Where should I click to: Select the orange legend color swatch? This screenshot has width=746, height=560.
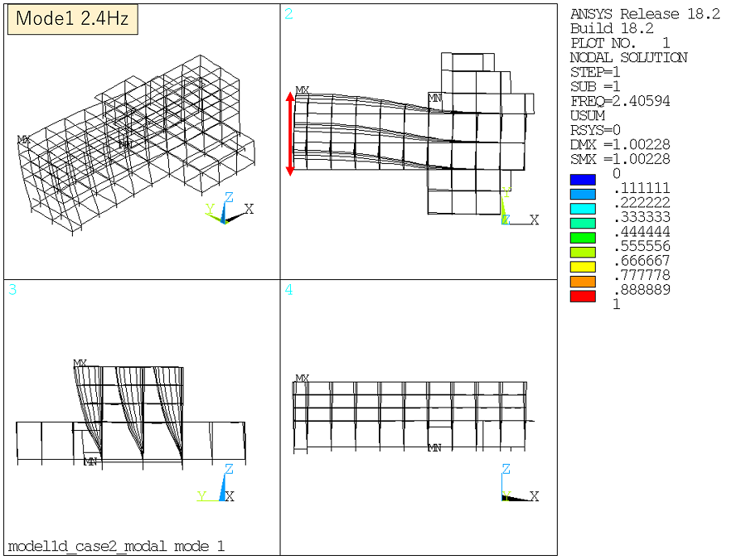coord(583,282)
